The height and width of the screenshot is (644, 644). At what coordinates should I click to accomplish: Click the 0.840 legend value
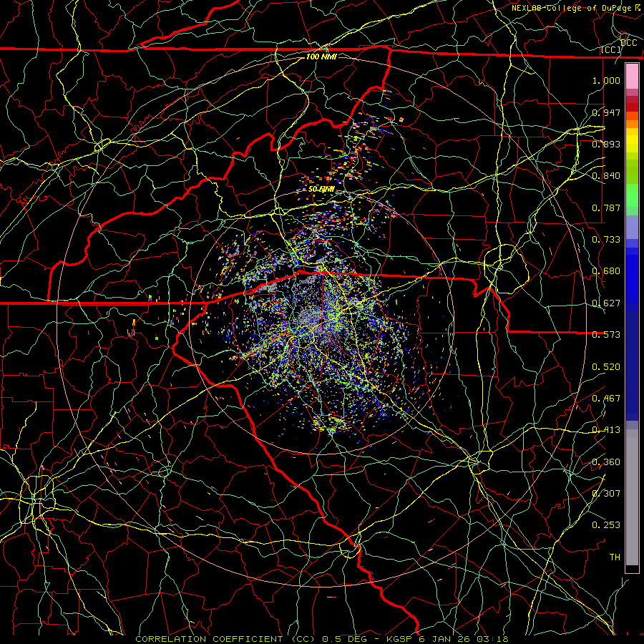pyautogui.click(x=606, y=176)
